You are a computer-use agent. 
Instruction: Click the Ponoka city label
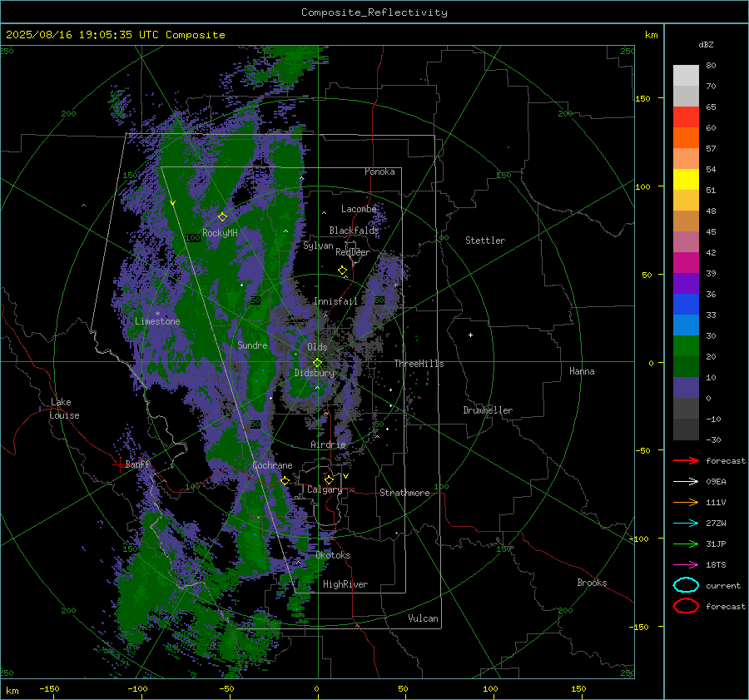[x=379, y=171]
